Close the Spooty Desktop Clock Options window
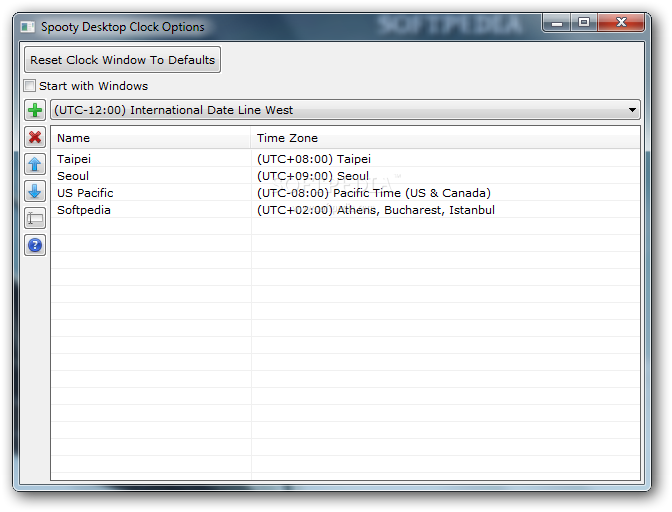Screen dimensions: 672x512 tap(621, 23)
